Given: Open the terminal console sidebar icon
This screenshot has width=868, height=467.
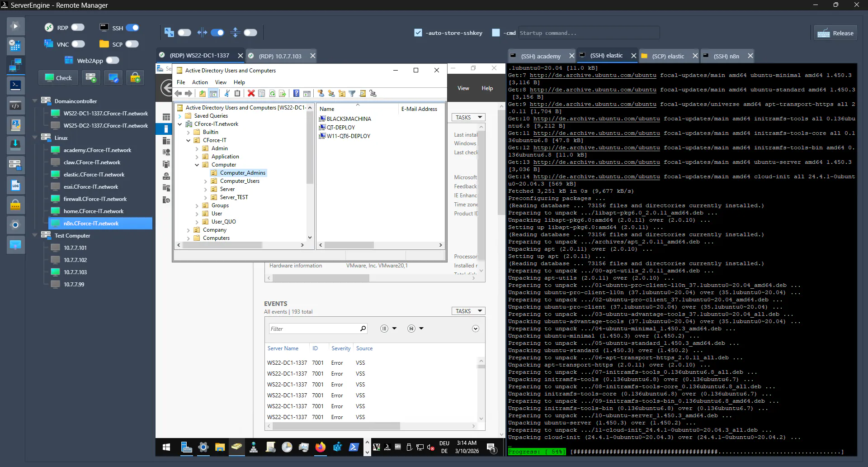Looking at the screenshot, I should [x=15, y=85].
